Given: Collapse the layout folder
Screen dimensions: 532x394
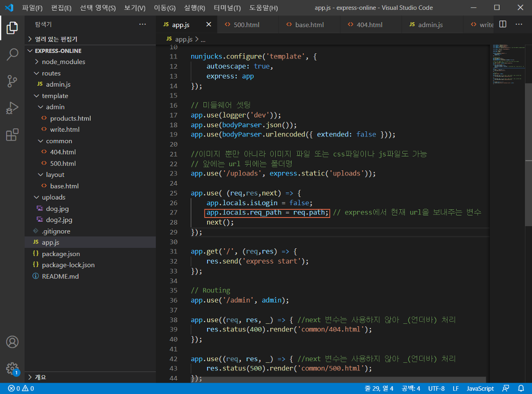Looking at the screenshot, I should pos(55,174).
